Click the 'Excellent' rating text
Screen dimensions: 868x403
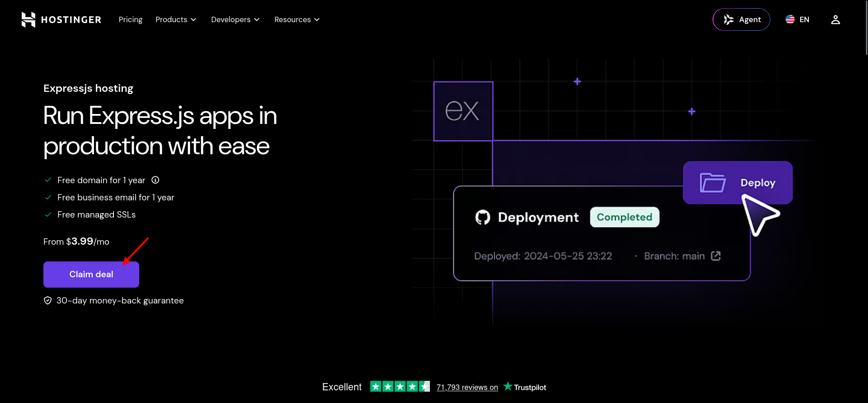click(x=342, y=387)
